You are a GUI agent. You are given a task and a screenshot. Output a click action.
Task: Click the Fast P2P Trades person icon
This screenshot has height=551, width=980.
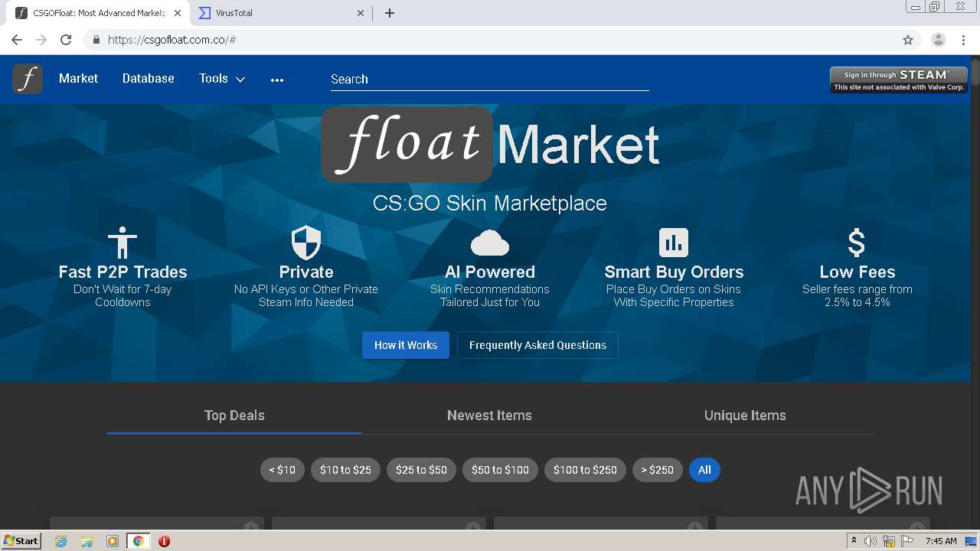coord(122,243)
